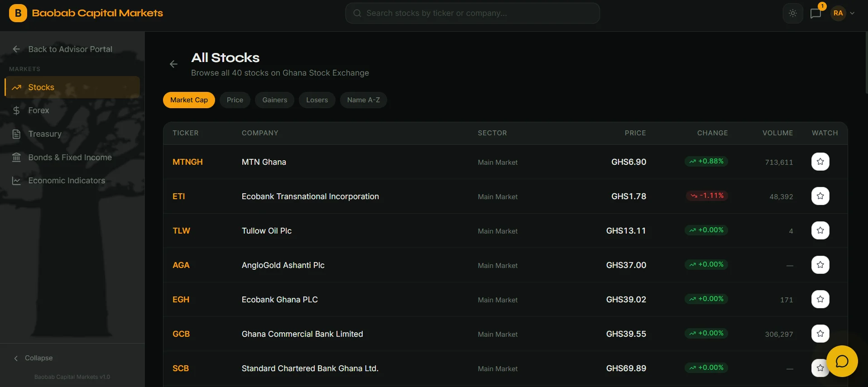The image size is (868, 387).
Task: Click the search stocks input field
Action: [472, 13]
